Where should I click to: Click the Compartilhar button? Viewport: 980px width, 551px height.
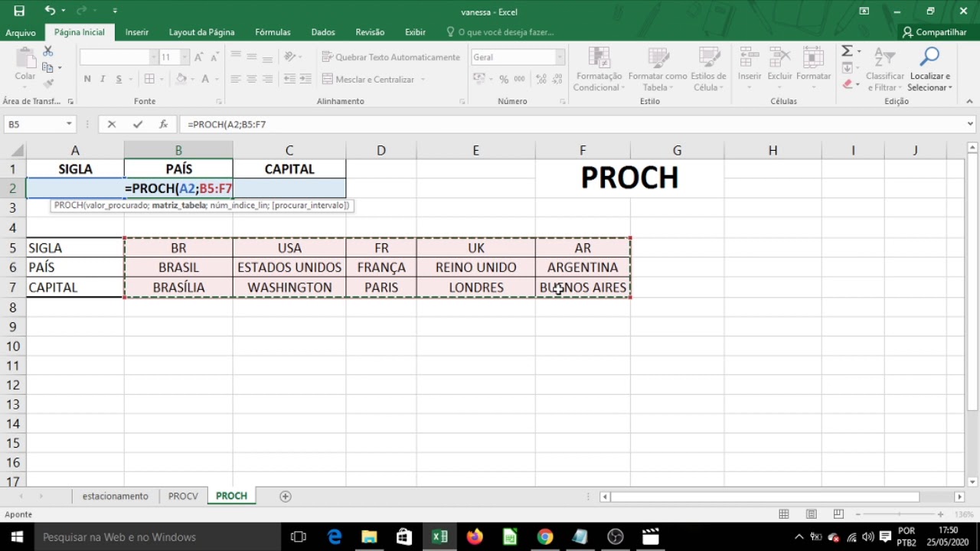coord(934,32)
